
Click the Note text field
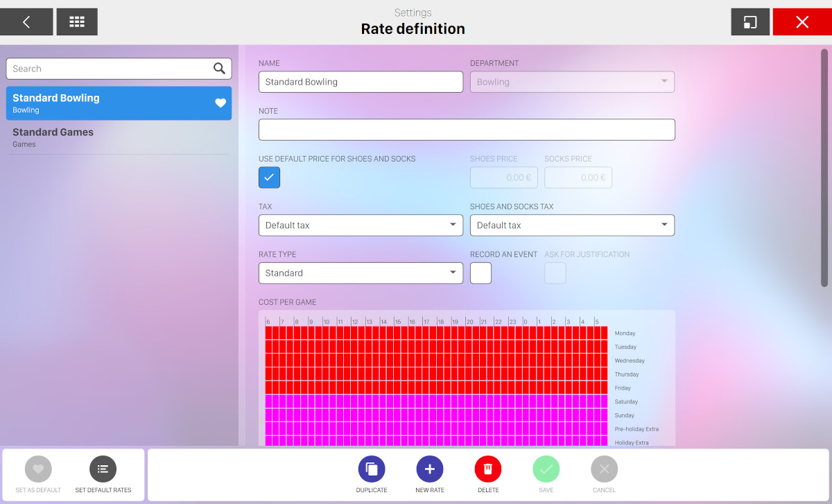(x=467, y=130)
